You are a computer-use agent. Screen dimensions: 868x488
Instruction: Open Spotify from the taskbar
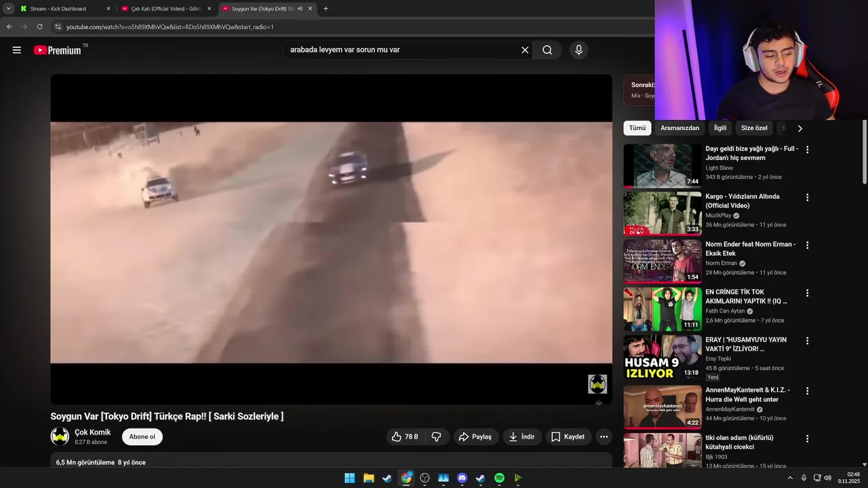point(499,478)
